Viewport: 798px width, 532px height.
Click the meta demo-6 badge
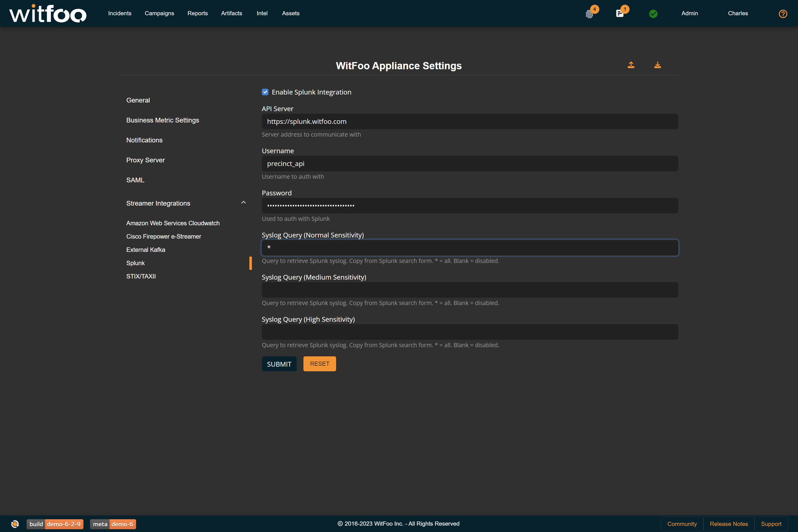coord(113,524)
